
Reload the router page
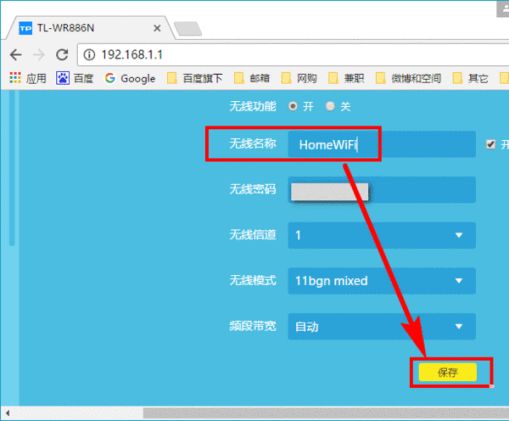coord(62,55)
